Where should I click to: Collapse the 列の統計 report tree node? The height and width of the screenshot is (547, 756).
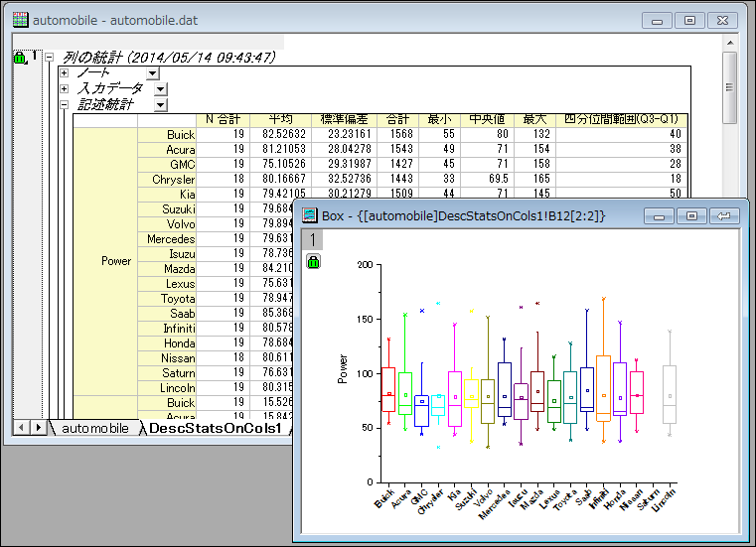[49, 58]
